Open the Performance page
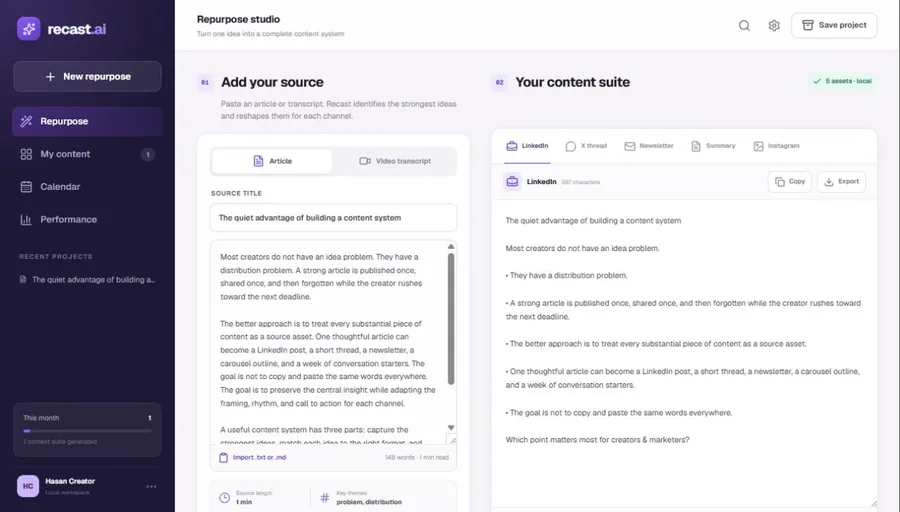This screenshot has height=512, width=900. click(x=87, y=219)
